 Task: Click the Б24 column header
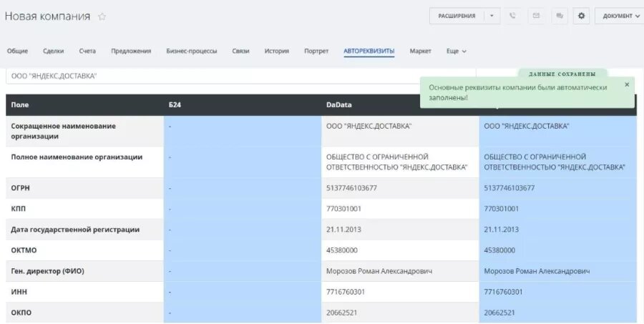point(243,104)
